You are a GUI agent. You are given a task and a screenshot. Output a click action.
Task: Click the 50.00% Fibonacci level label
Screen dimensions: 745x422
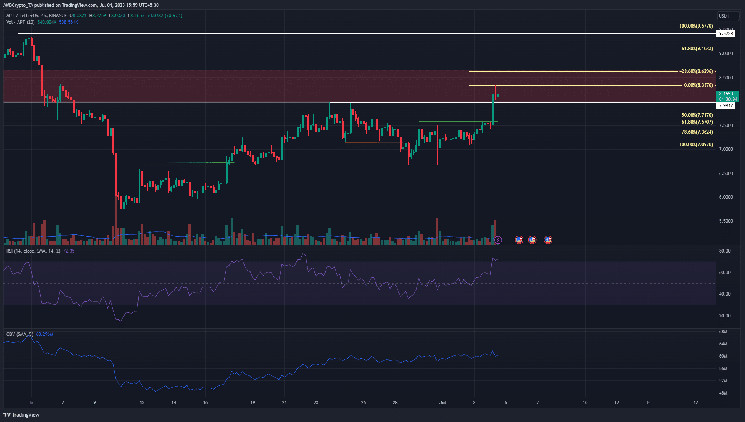[x=696, y=115]
